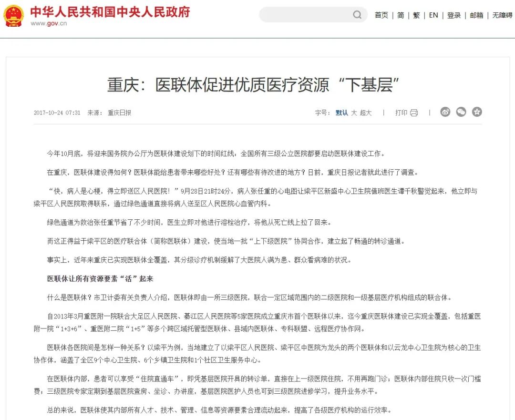The image size is (515, 420).
Task: Click the publish date 2017-10-24 07:31
Action: [x=57, y=113]
